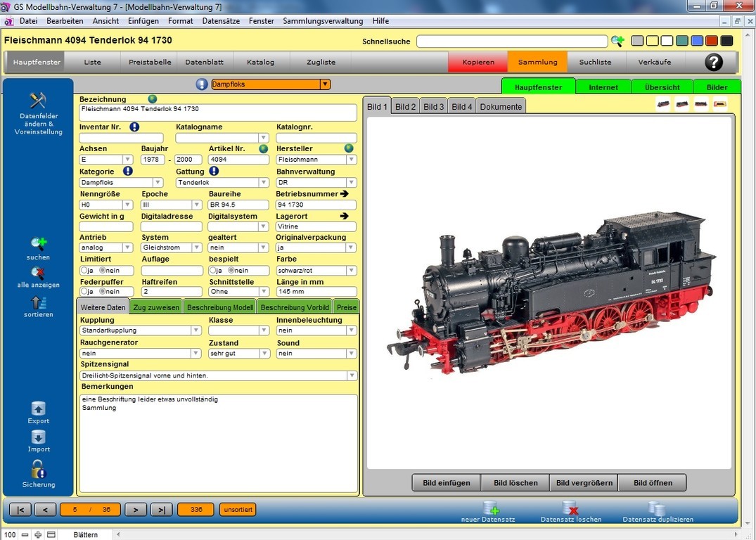This screenshot has height=540, width=756.
Task: Open the Sammlungsverwaltung menu
Action: tap(323, 20)
